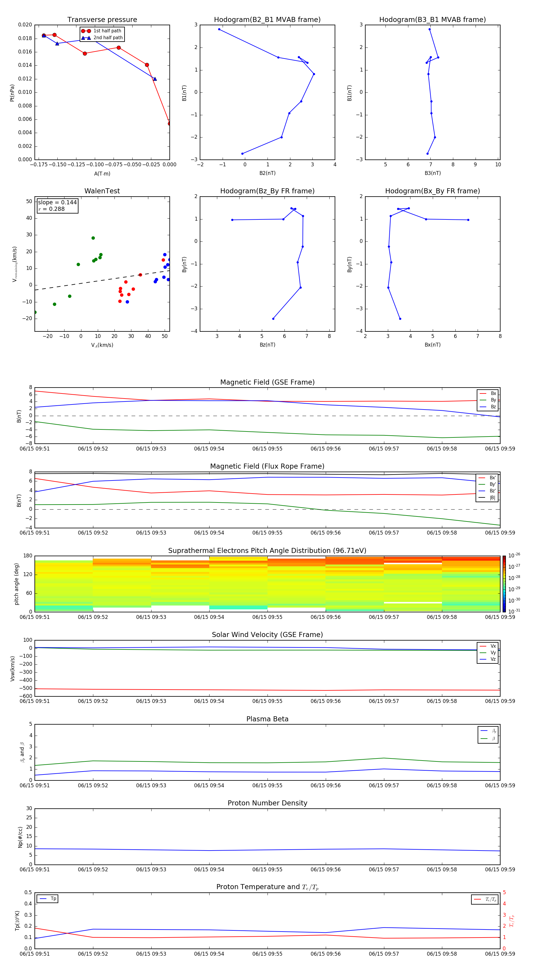Click the "Plasma Beta" plot title
Viewport: 535px width, 980px height.
[267, 719]
